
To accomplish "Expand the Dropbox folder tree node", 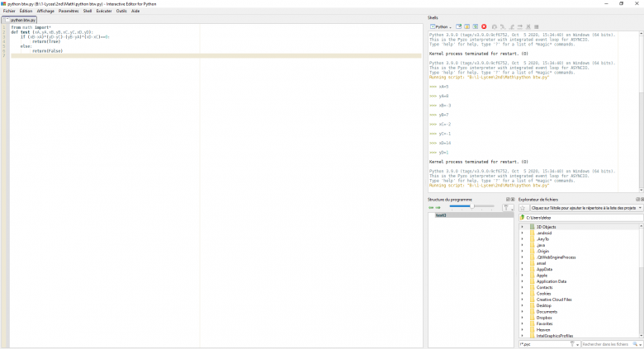I will 522,318.
